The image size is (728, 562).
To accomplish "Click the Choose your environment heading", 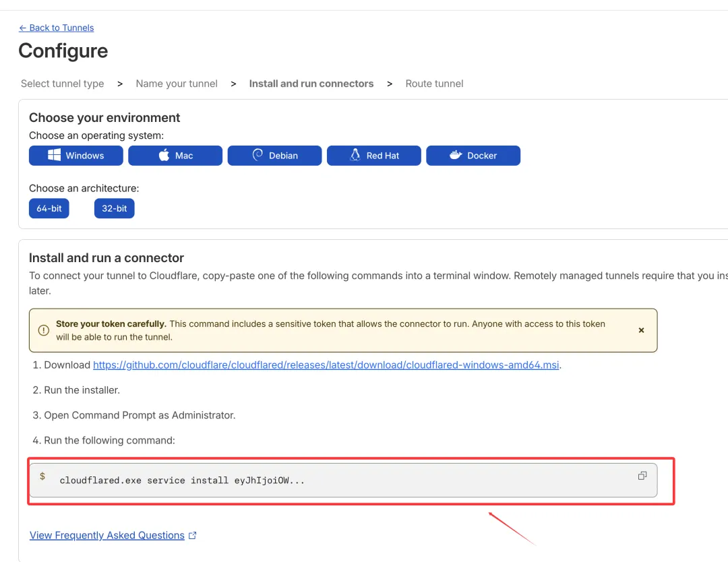I will (x=104, y=117).
